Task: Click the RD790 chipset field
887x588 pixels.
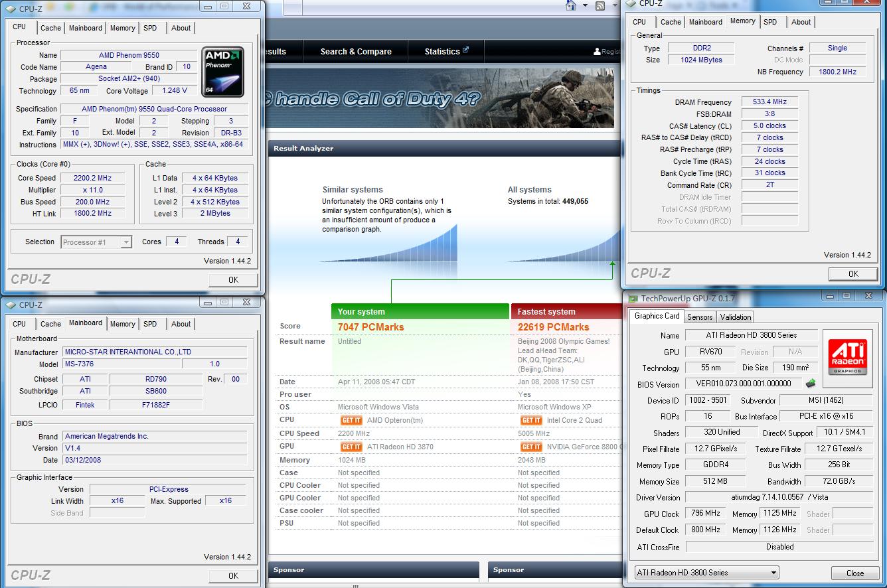Action: tap(155, 379)
